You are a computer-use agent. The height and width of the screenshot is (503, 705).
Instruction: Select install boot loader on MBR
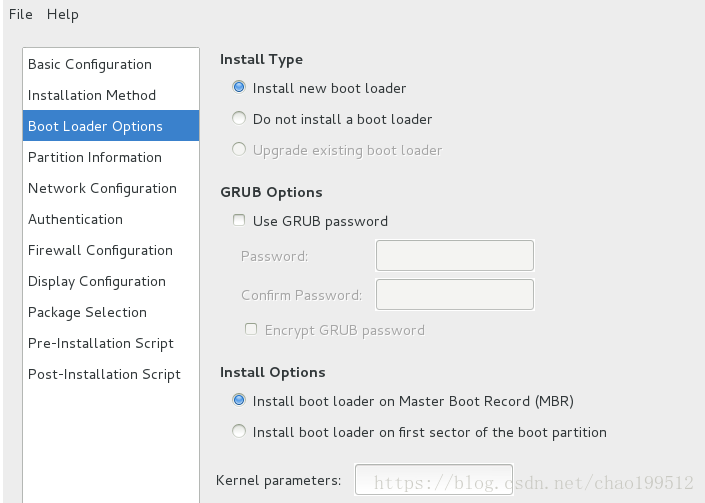239,400
